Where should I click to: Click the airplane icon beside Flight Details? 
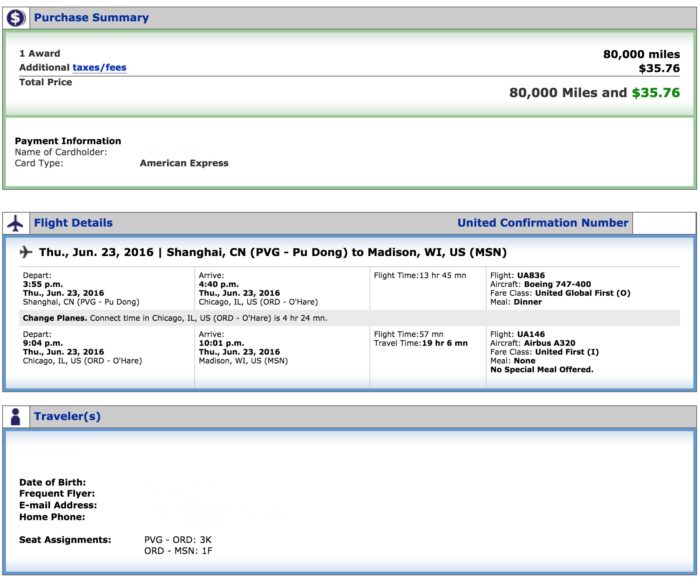tap(15, 223)
